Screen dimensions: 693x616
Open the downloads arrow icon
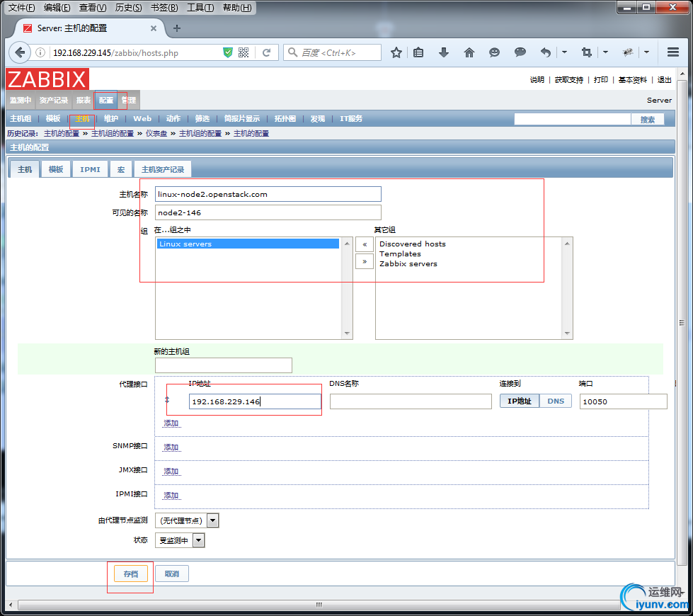pos(444,52)
